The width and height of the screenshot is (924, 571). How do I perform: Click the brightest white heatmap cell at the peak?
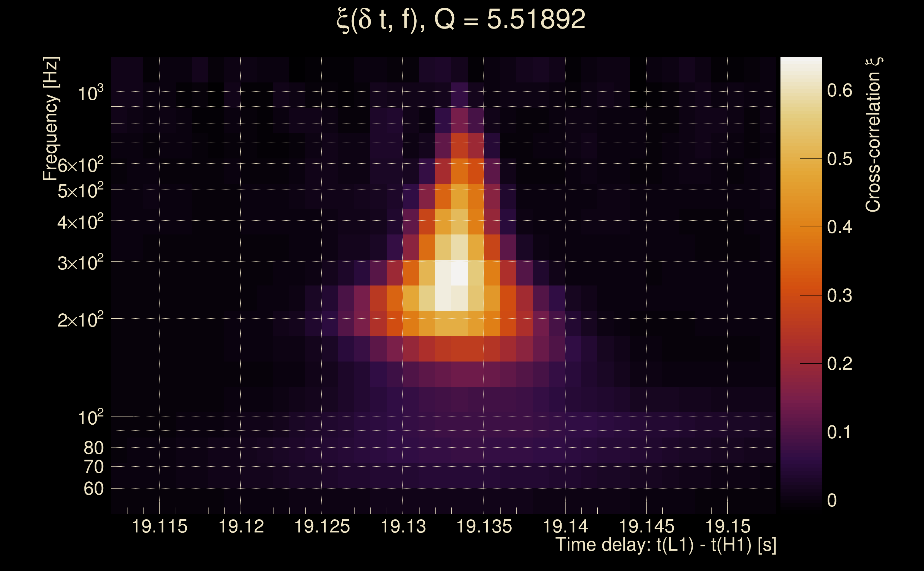[x=460, y=273]
